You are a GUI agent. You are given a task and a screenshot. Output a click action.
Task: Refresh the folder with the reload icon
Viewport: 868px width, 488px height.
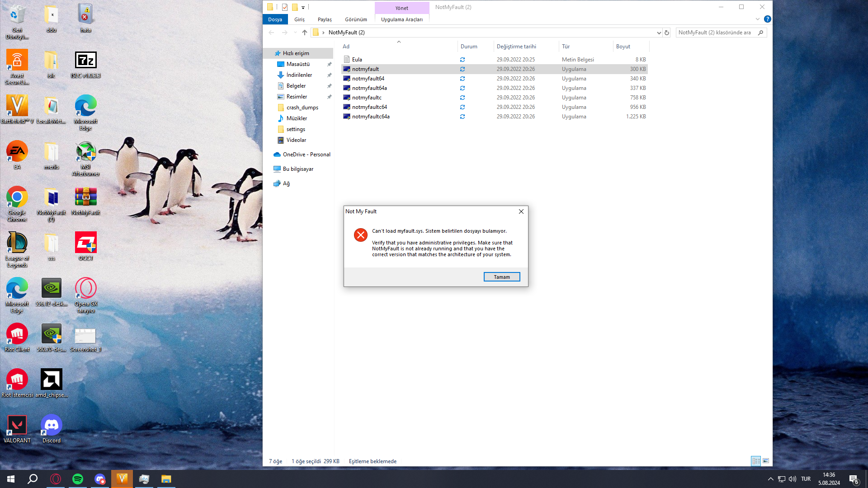[x=666, y=33]
